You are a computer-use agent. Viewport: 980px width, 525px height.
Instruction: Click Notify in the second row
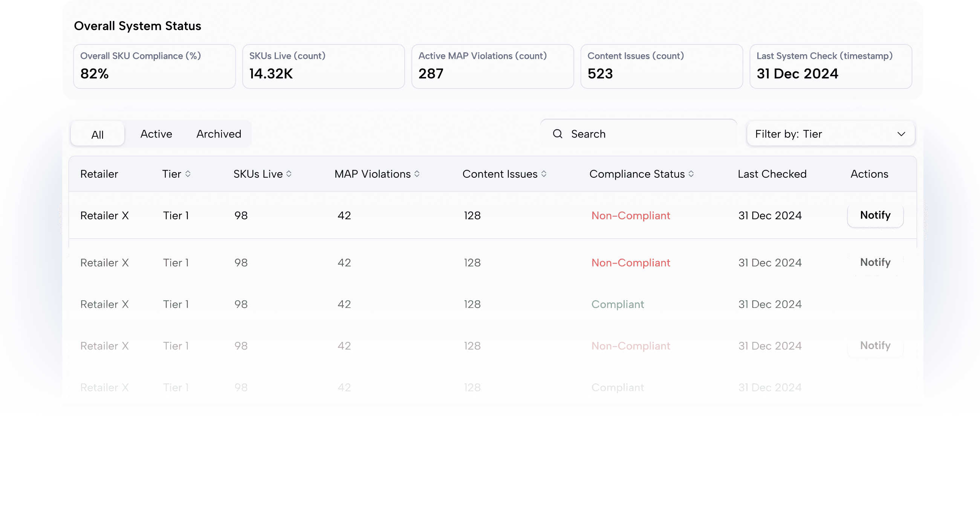tap(875, 262)
